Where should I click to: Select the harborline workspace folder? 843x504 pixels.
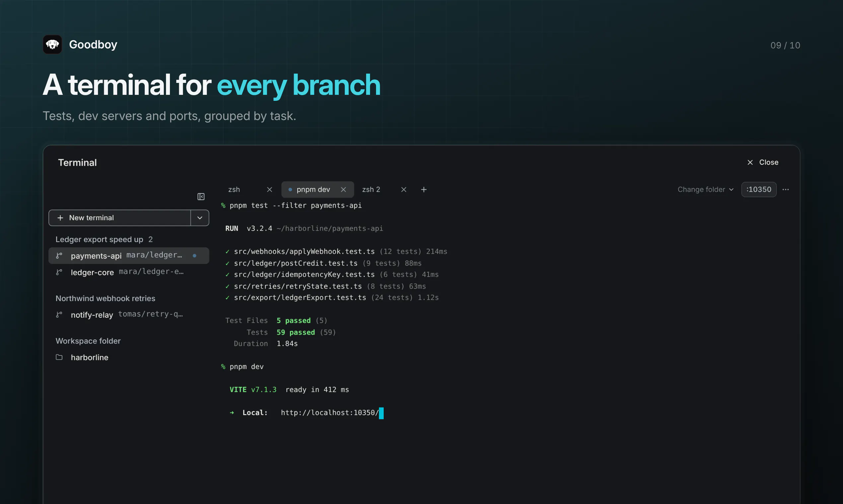pyautogui.click(x=129, y=357)
